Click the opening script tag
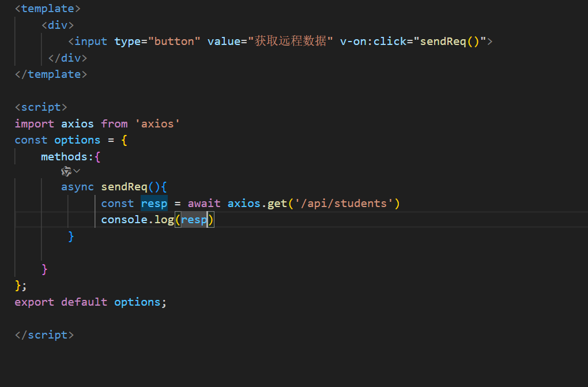Image resolution: width=588 pixels, height=387 pixels. [41, 107]
